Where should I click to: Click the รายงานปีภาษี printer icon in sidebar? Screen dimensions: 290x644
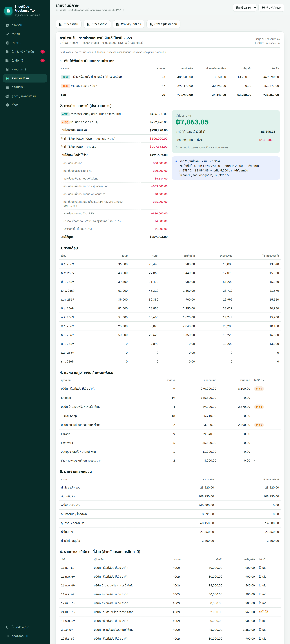coord(7,78)
